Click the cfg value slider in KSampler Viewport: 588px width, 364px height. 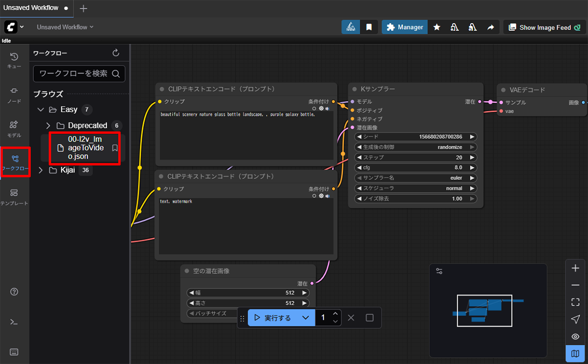[x=416, y=168]
